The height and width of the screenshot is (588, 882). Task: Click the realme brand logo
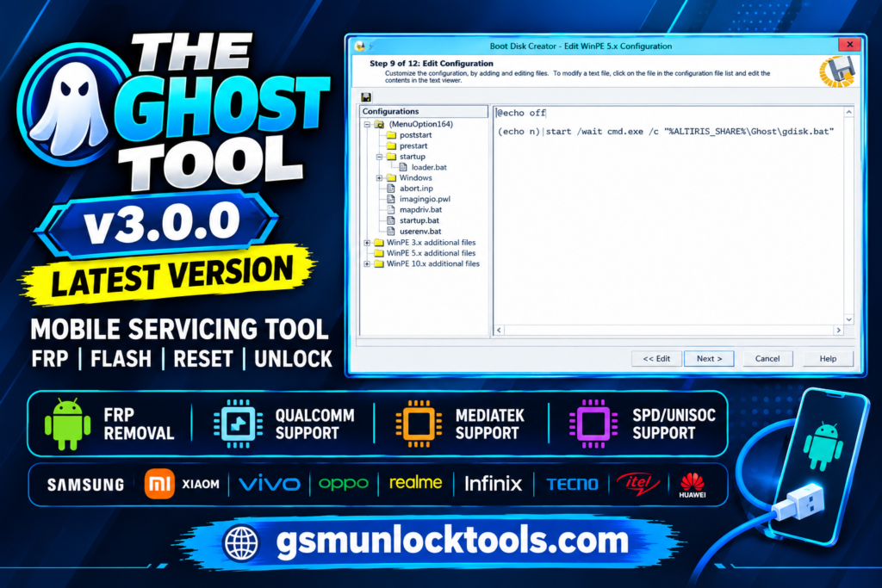pyautogui.click(x=415, y=482)
